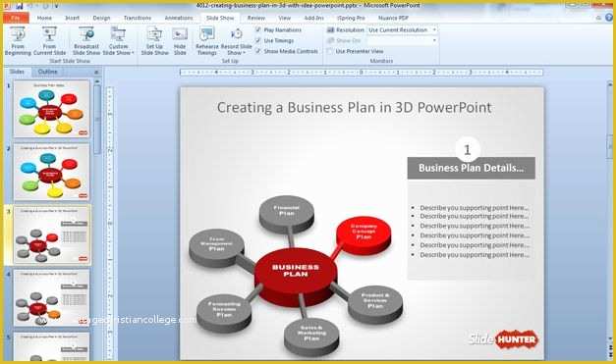Click the last supporting point bullet
The width and height of the screenshot is (616, 364).
click(474, 255)
